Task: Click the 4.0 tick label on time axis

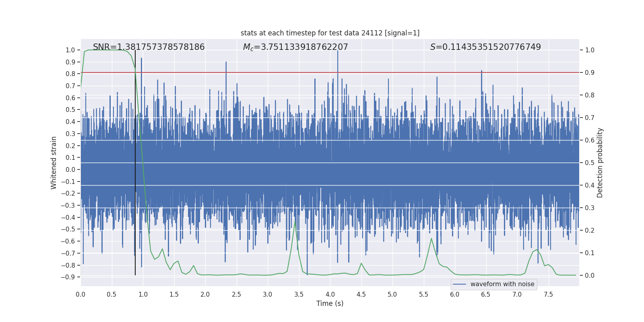Action: (x=330, y=294)
